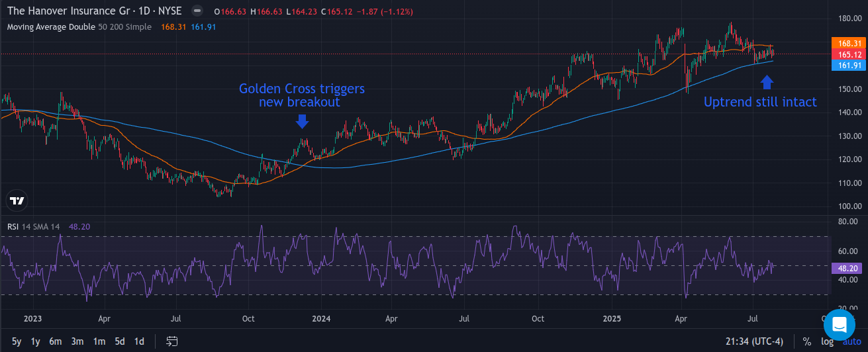Select the 5y time range
The height and width of the screenshot is (352, 868).
click(x=17, y=341)
